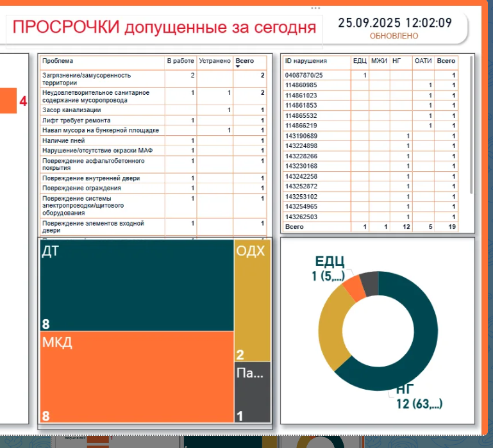This screenshot has height=448, width=493.
Task: Click the ЕДЦ column header in the violations table
Action: (x=360, y=61)
